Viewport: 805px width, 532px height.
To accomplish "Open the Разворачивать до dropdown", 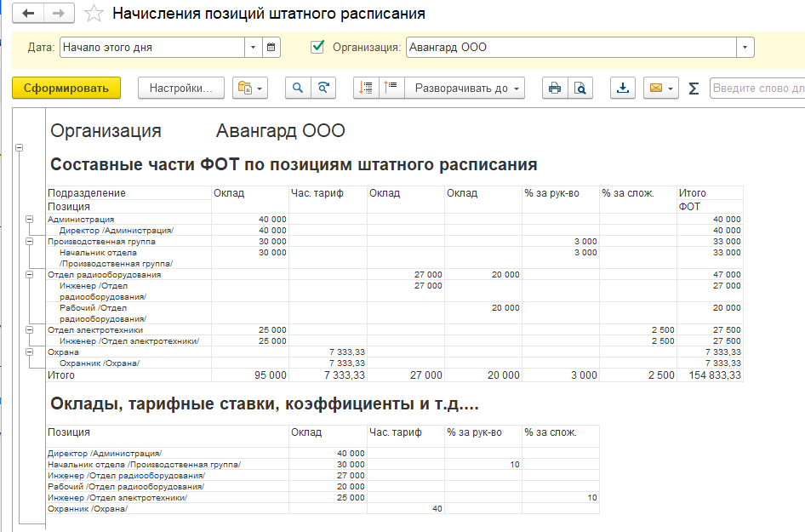I will [x=465, y=88].
